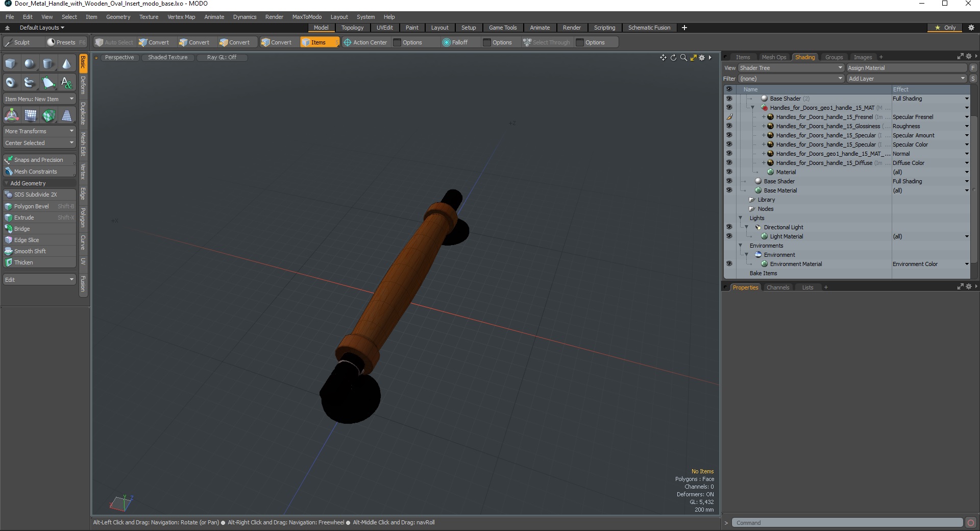Select the Cube primitive tool

click(x=11, y=64)
